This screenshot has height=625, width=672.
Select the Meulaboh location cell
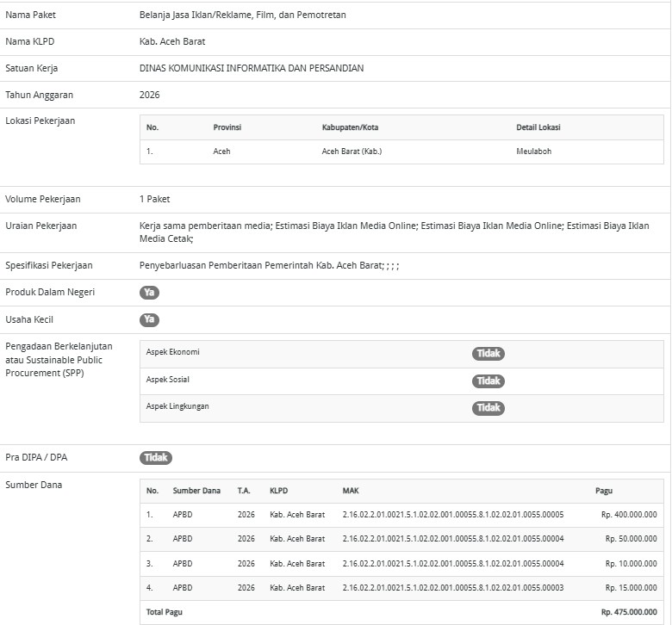coord(533,152)
